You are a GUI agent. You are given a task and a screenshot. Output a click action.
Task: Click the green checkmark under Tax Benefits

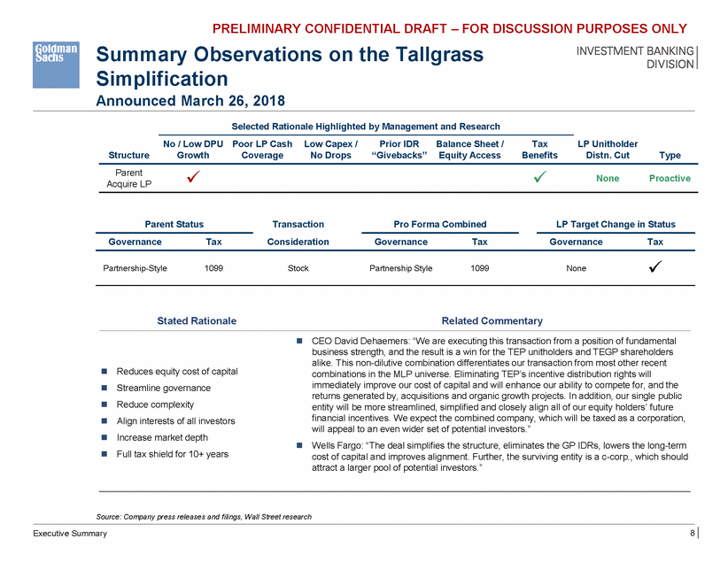539,177
